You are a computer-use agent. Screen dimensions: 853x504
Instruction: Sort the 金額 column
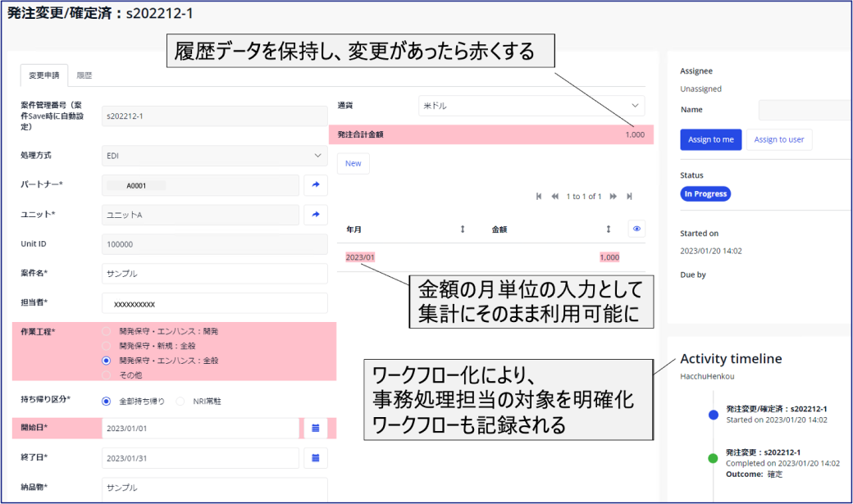tap(608, 229)
